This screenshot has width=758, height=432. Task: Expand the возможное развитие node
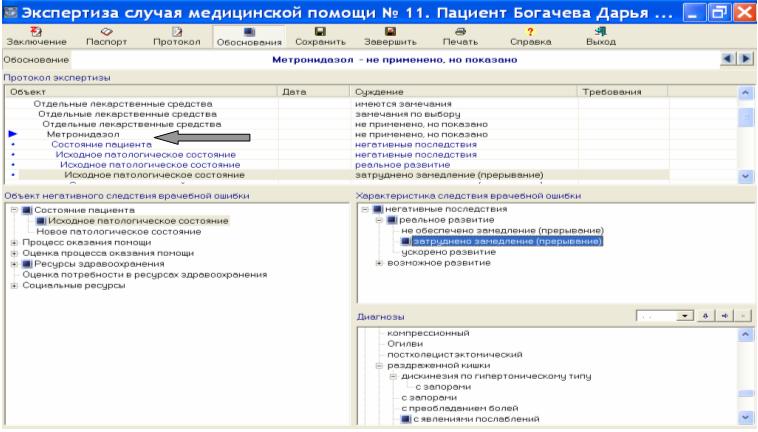(378, 263)
